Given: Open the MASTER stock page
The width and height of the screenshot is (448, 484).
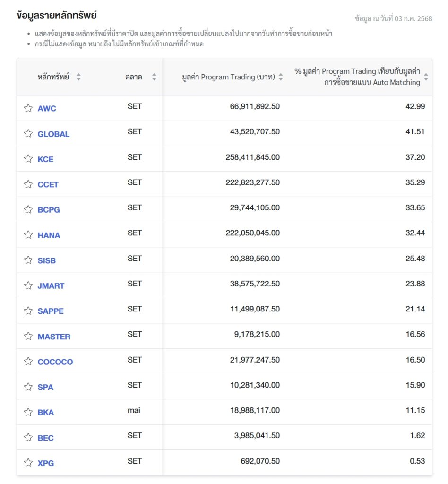Looking at the screenshot, I should 54,337.
